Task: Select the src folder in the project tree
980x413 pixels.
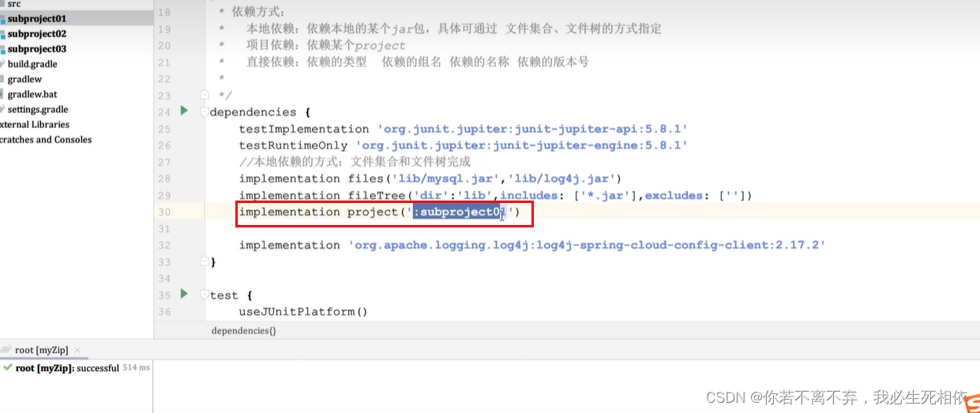Action: click(x=14, y=4)
